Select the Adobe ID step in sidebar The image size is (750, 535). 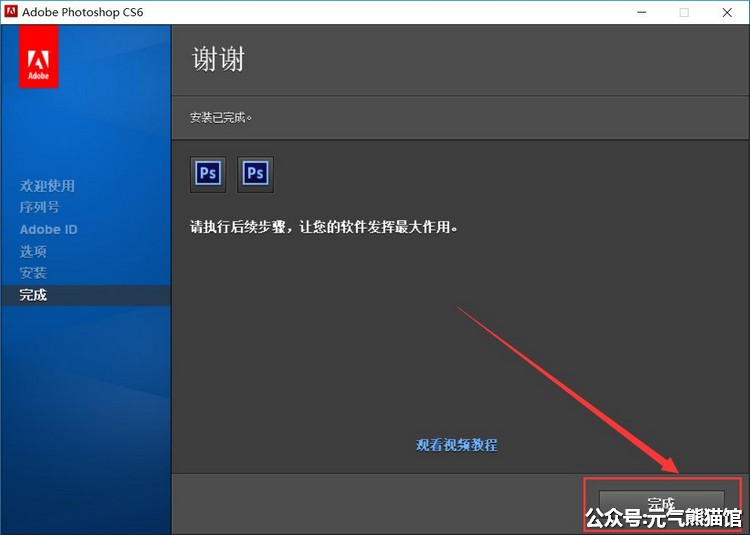(x=48, y=229)
